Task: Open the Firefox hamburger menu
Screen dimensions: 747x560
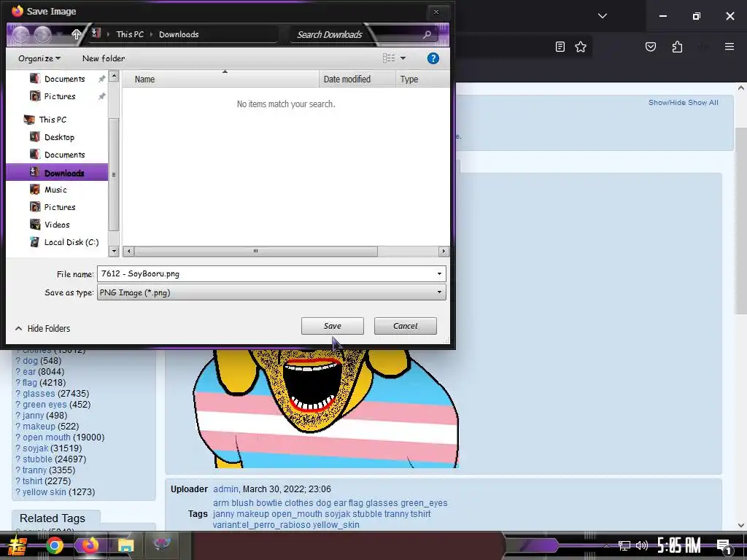Action: pos(729,47)
